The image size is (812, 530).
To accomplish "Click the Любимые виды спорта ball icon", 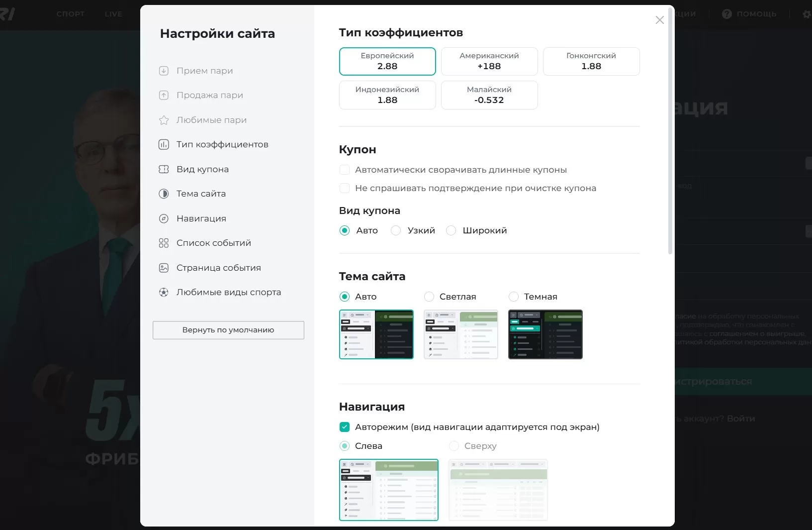I will (164, 292).
